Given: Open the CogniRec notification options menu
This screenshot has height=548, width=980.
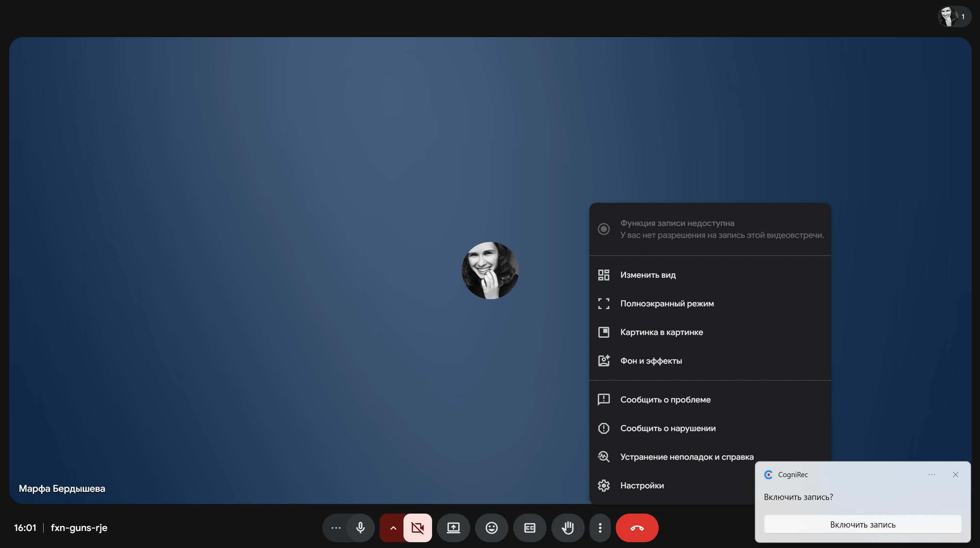Looking at the screenshot, I should tap(932, 474).
